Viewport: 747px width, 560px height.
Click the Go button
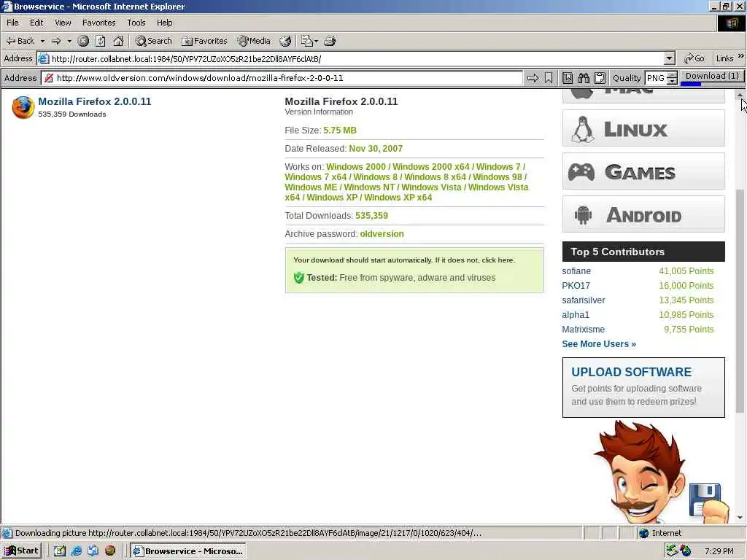694,58
